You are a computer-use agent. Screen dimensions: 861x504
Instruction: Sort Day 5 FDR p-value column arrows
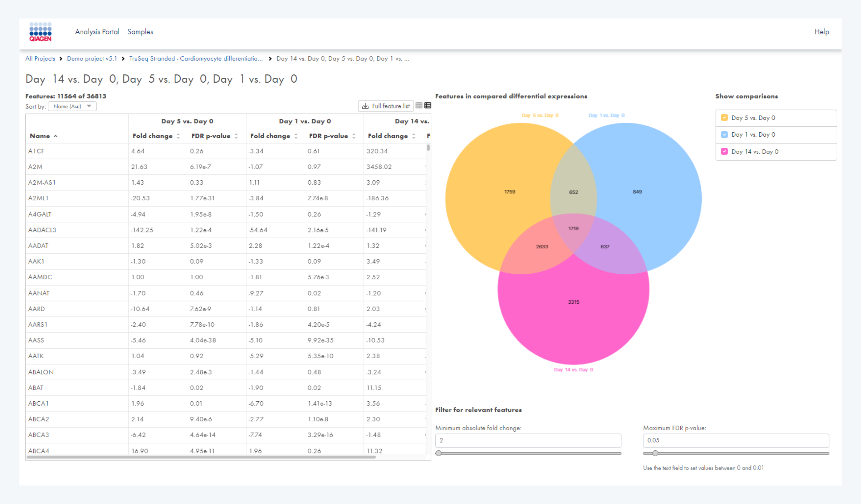(x=236, y=136)
